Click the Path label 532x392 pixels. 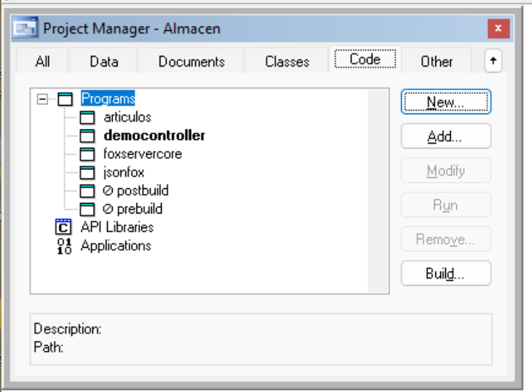(48, 347)
